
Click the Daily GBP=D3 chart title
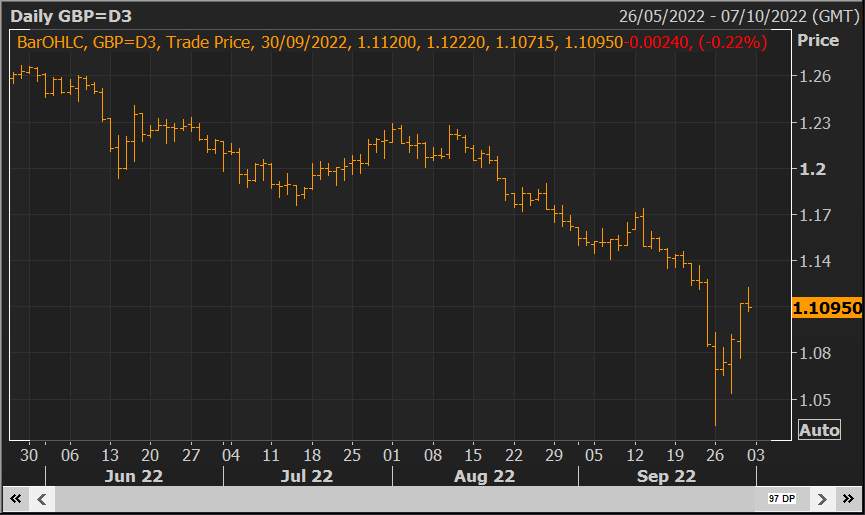[x=71, y=16]
